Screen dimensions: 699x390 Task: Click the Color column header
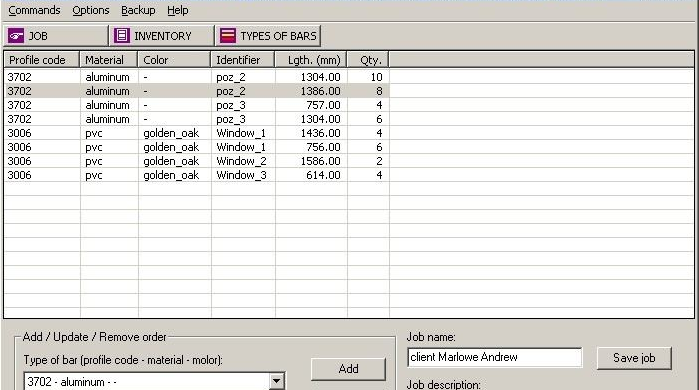[x=174, y=60]
